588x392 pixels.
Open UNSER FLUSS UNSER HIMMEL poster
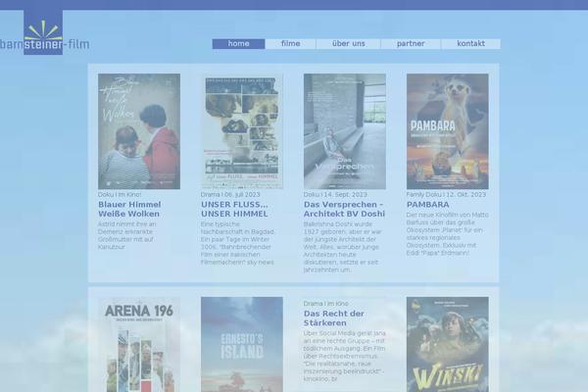click(x=242, y=131)
